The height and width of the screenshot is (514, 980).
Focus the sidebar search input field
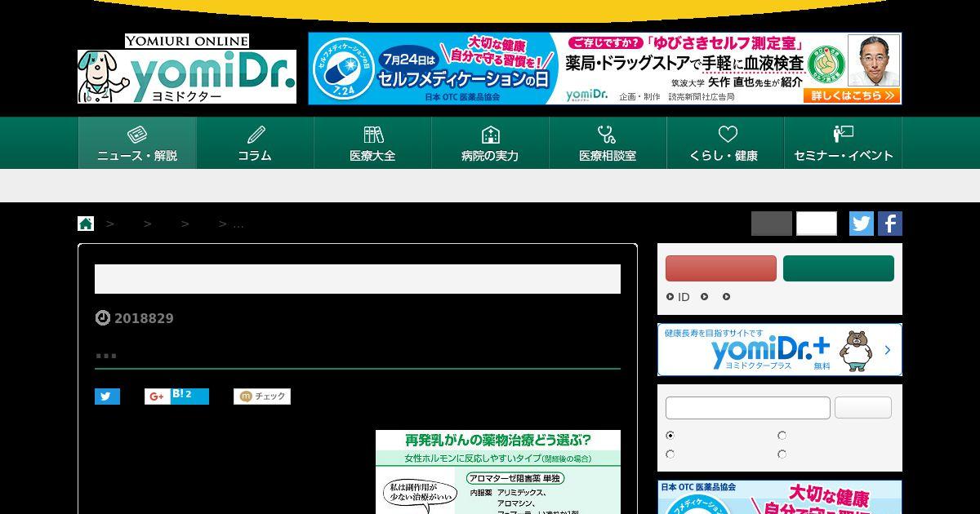[748, 408]
